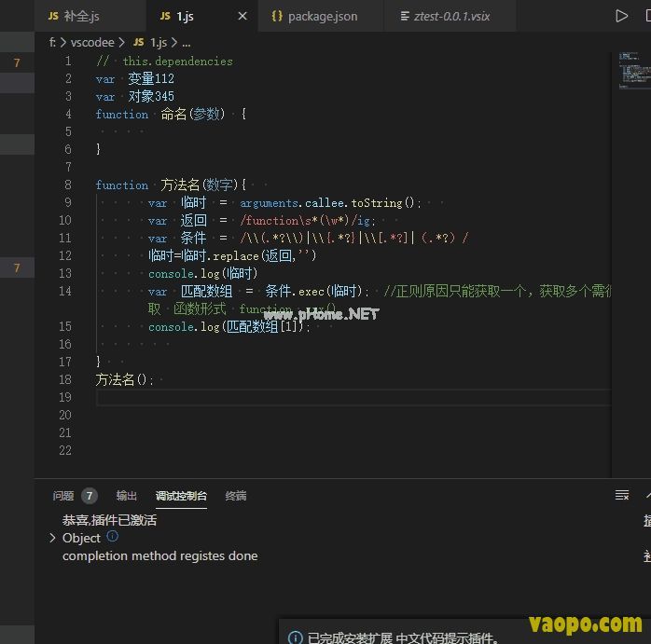Click 'var 对象345' on line 3
The height and width of the screenshot is (644, 651).
point(135,96)
